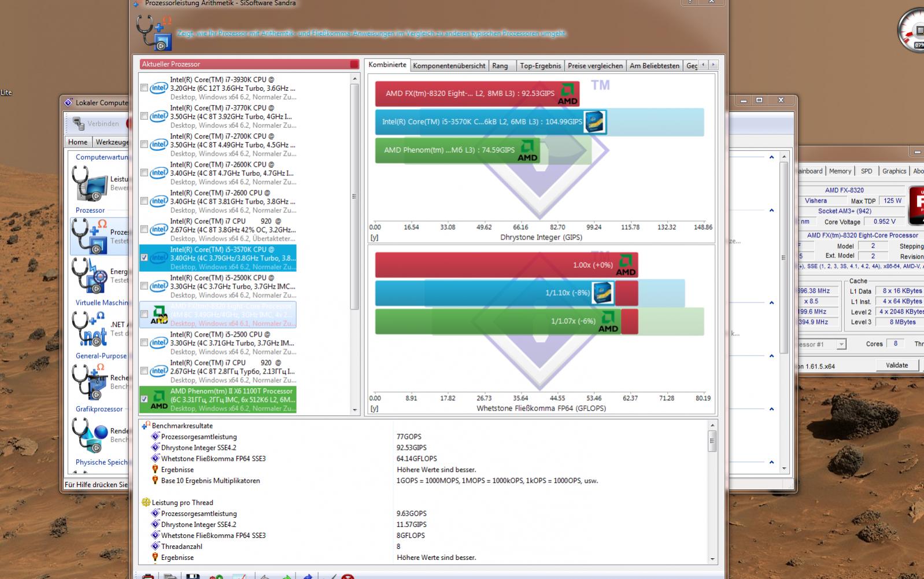Open the Energie-Effizienz benchmark icon
Viewport: 924px width, 579px height.
[x=88, y=275]
